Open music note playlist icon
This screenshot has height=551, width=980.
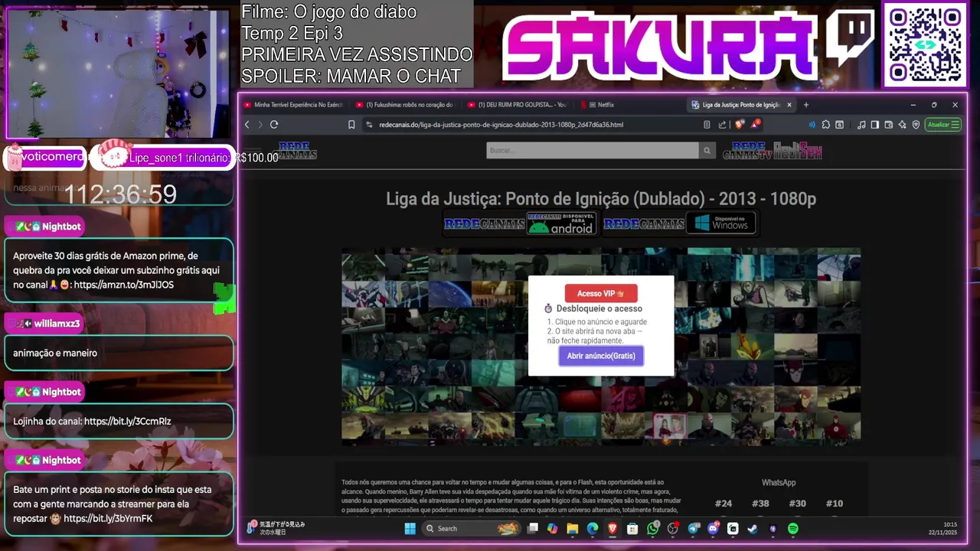861,125
